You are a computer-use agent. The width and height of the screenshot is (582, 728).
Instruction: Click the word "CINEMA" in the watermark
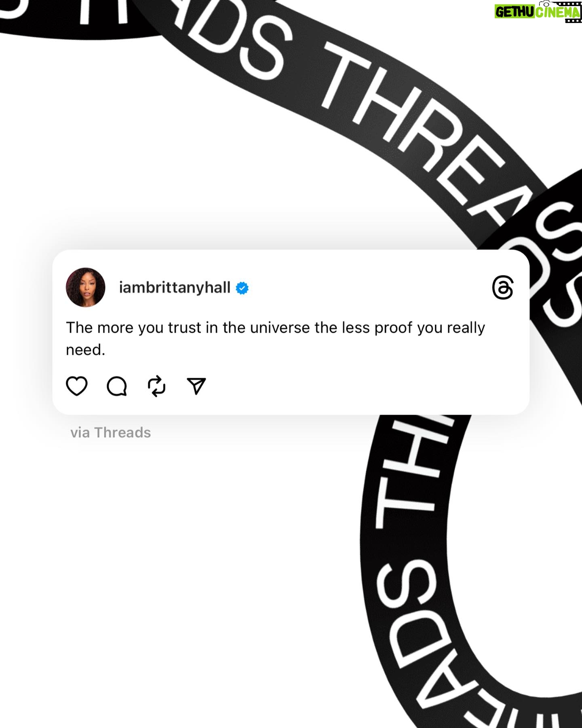pos(558,13)
